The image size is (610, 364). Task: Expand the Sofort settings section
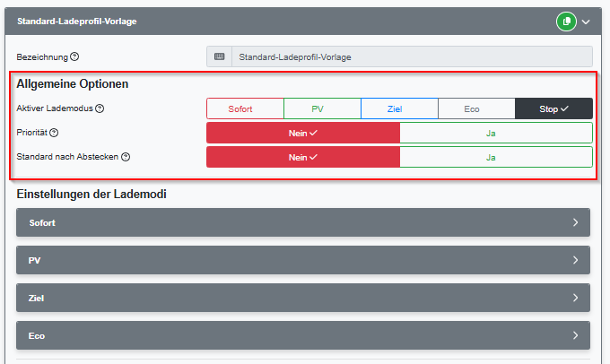(303, 222)
